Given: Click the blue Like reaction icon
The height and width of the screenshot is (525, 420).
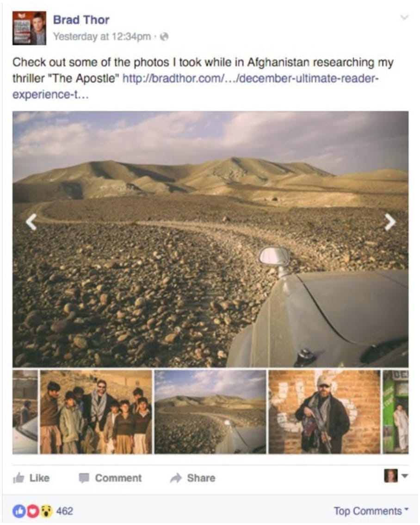Looking at the screenshot, I should (19, 511).
